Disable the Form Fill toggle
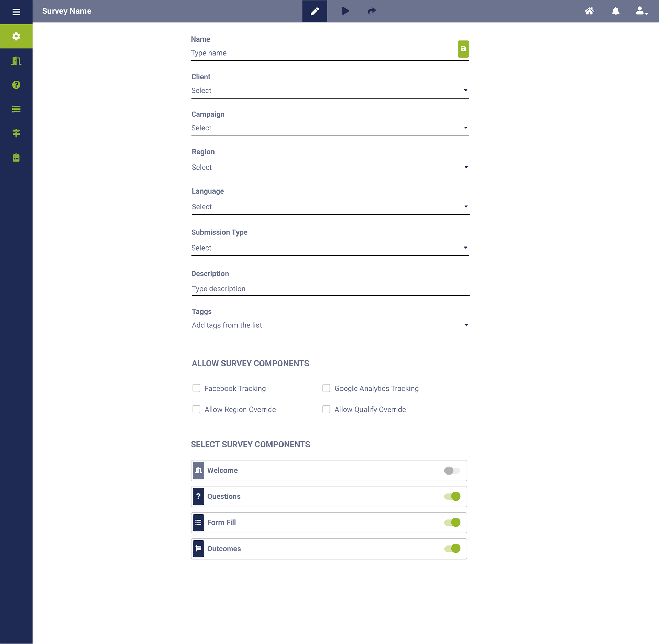This screenshot has width=659, height=644. pos(452,522)
